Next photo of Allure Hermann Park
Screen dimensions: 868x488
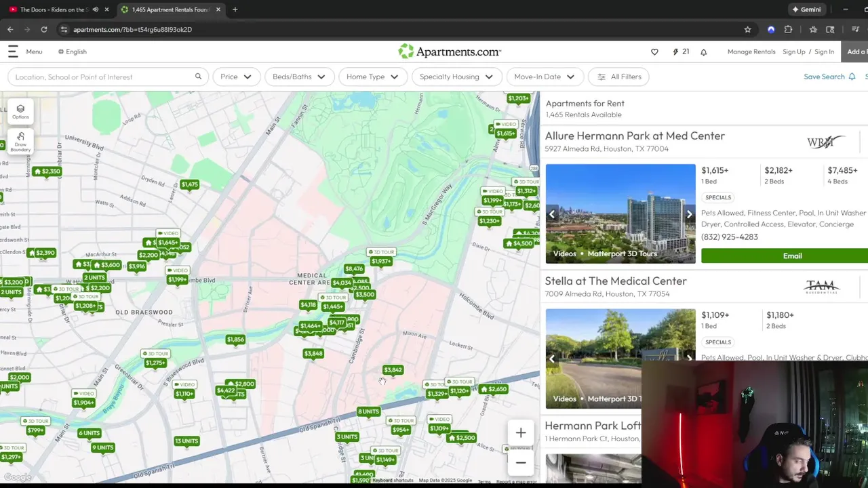click(689, 214)
